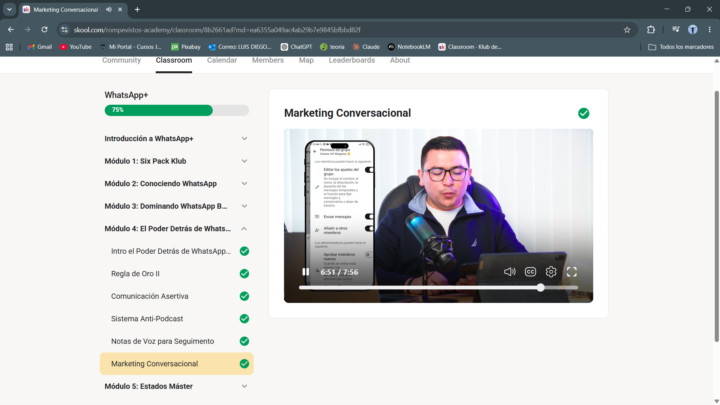The width and height of the screenshot is (720, 405).
Task: Open the browser extensions puzzle icon
Action: pos(651,30)
